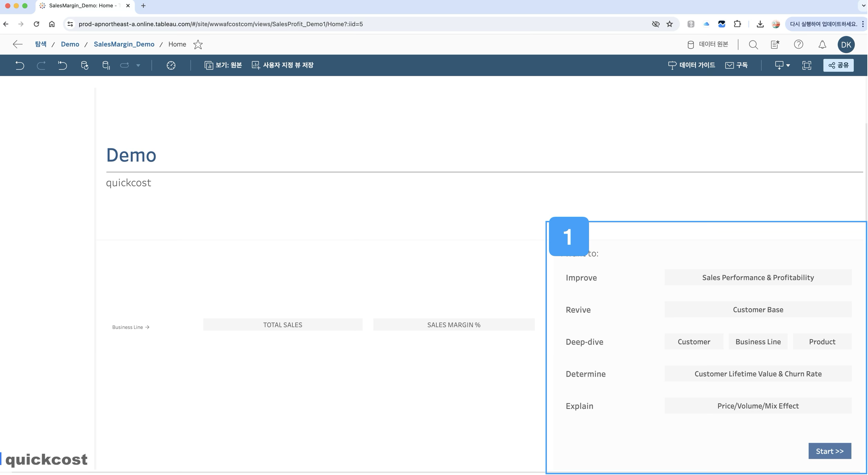This screenshot has height=475, width=868.
Task: Click the Start >> button
Action: point(829,451)
